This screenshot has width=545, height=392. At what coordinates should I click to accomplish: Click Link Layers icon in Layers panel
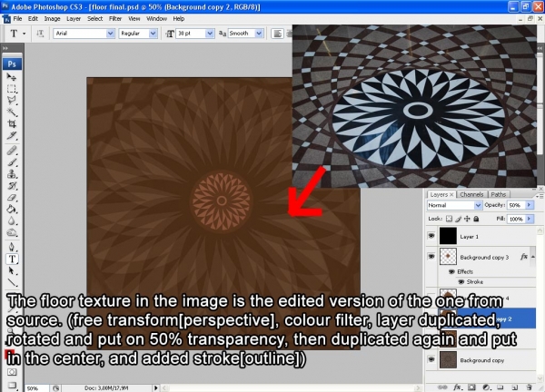(x=442, y=387)
